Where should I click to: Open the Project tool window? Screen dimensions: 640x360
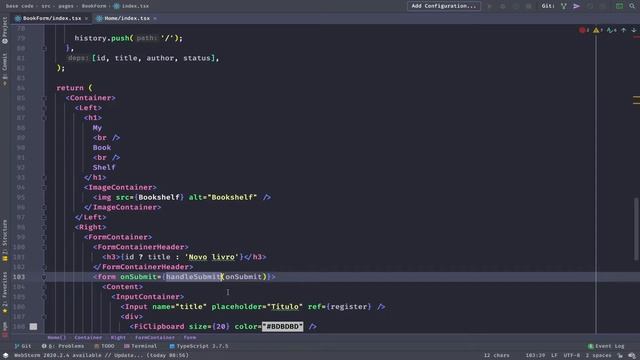click(5, 31)
